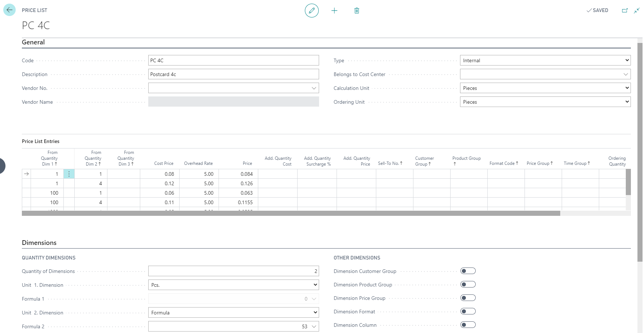Click Price Group column header
Viewport: 644px width, 333px height.
pyautogui.click(x=540, y=163)
